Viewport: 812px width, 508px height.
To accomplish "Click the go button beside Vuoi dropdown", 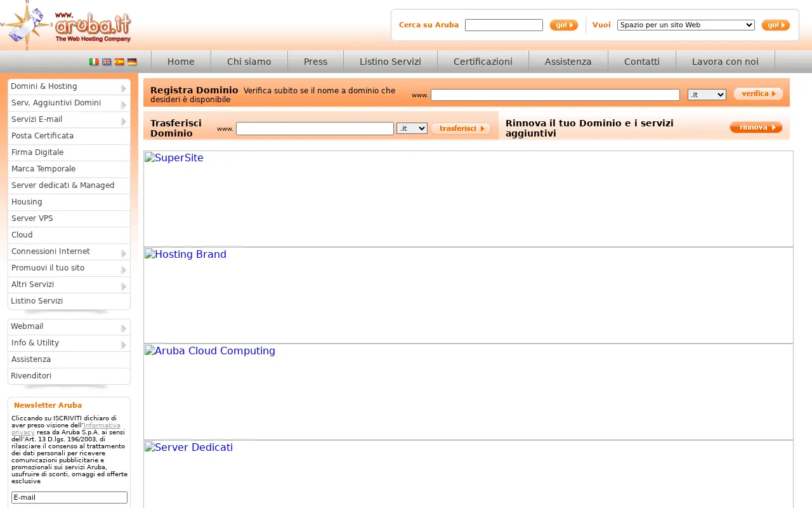I will pyautogui.click(x=776, y=25).
